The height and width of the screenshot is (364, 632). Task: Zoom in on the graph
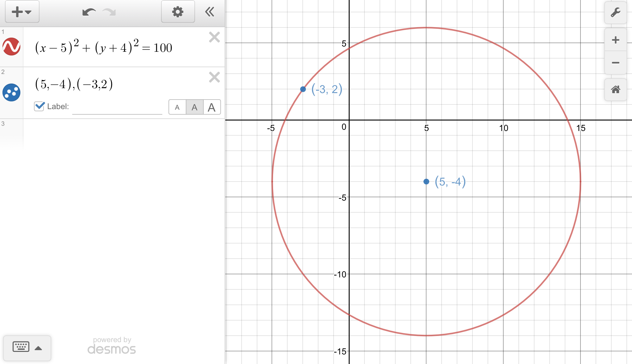[x=615, y=40]
